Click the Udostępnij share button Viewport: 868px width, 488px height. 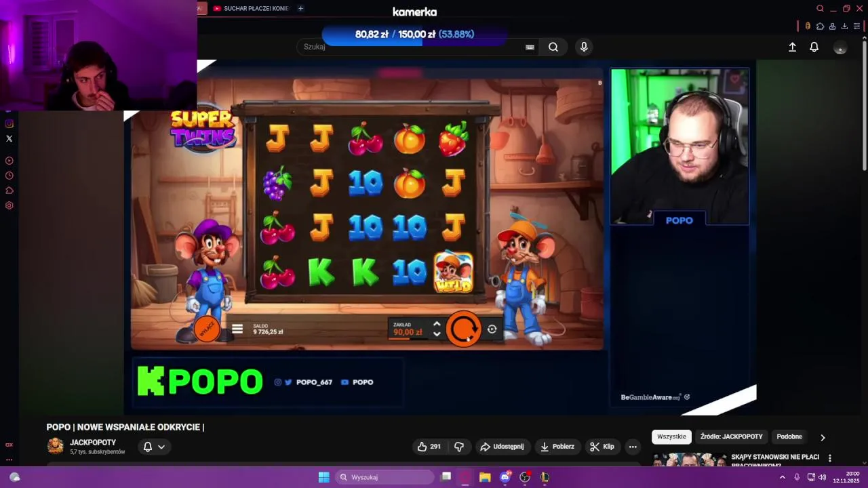click(x=502, y=447)
